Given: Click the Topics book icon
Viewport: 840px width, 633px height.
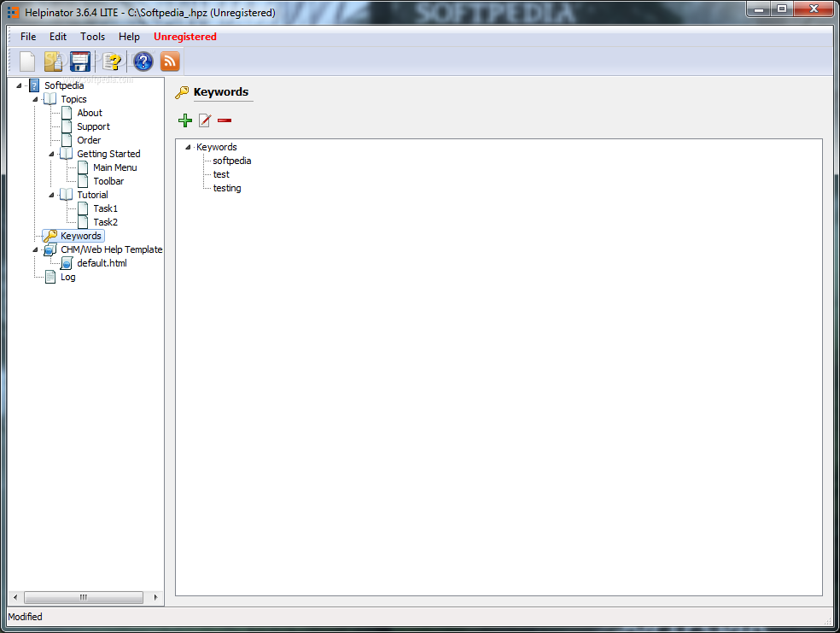Looking at the screenshot, I should pos(50,99).
